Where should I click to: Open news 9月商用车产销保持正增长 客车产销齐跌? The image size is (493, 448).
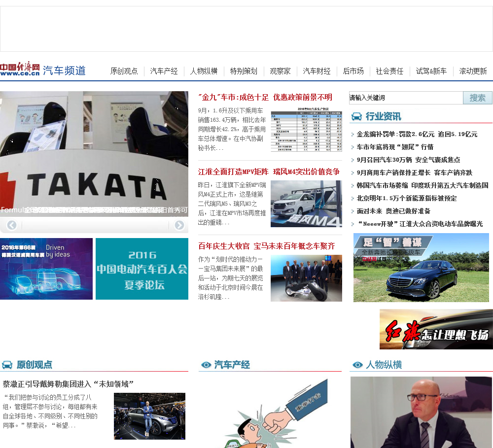(x=415, y=172)
